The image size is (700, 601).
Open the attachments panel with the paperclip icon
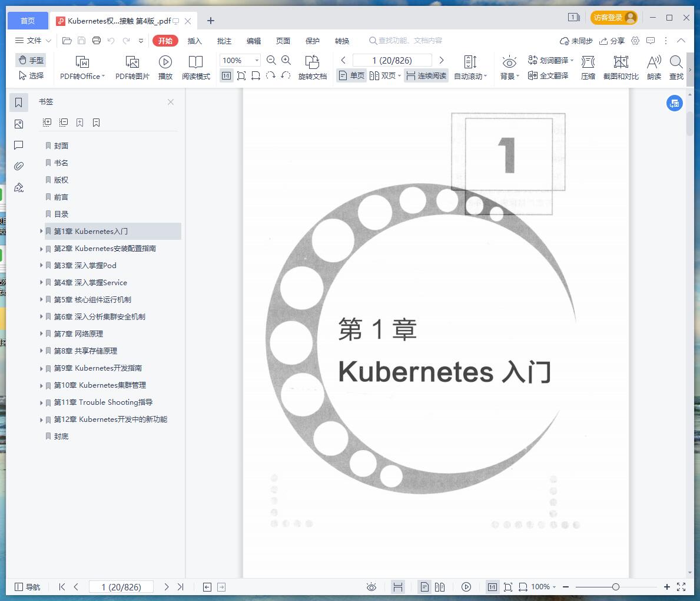click(19, 166)
